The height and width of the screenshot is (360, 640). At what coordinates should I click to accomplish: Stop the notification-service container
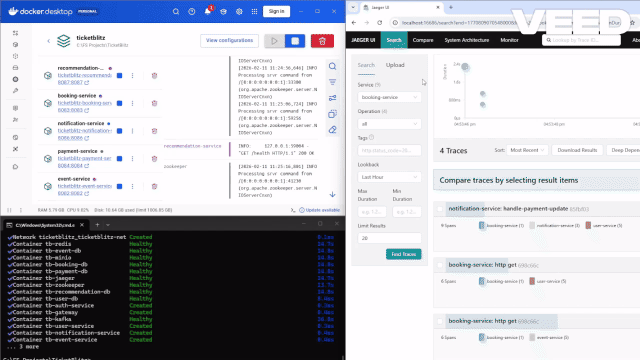pyautogui.click(x=120, y=131)
